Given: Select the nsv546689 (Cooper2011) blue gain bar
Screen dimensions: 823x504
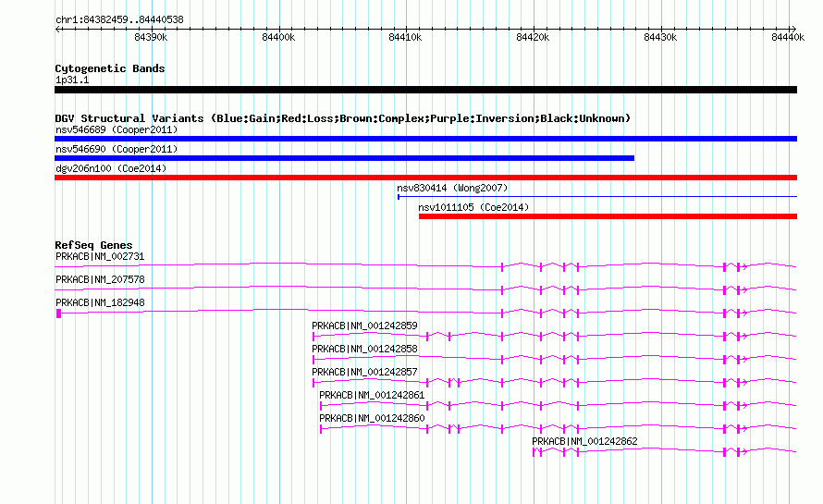Looking at the screenshot, I should tap(425, 139).
